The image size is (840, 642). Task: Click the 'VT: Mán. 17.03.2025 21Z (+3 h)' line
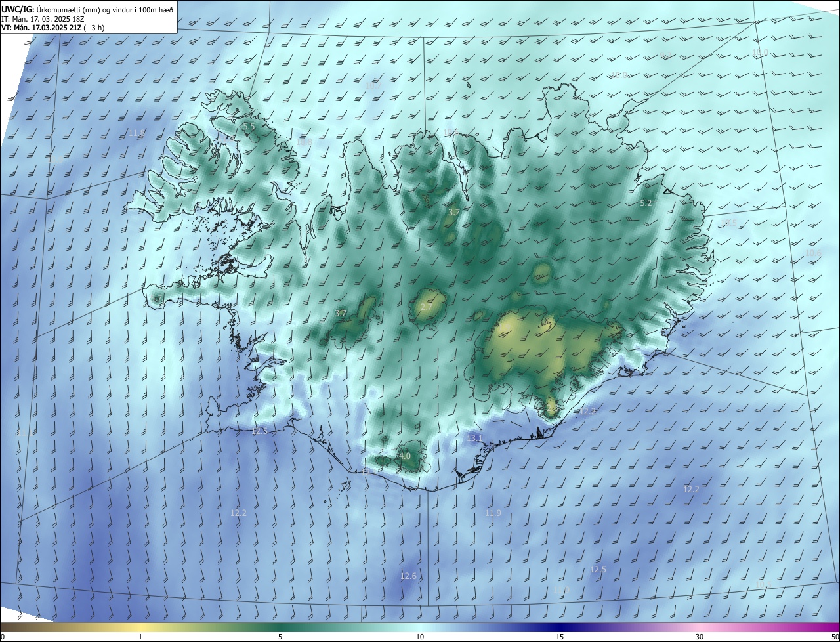[52, 28]
